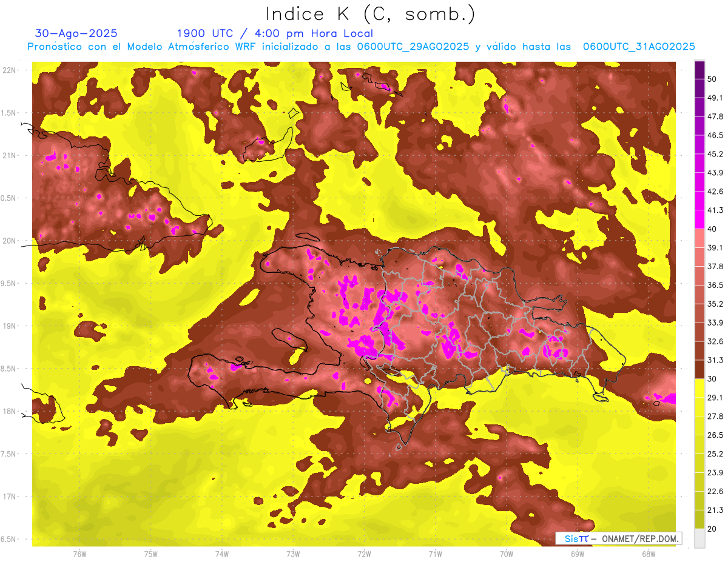Click the '19N' latitude axis label
Viewport: 728px width, 562px height.
pos(10,326)
